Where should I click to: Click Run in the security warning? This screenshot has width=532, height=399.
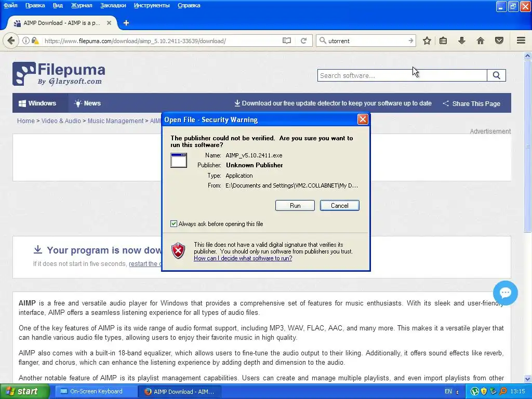295,206
